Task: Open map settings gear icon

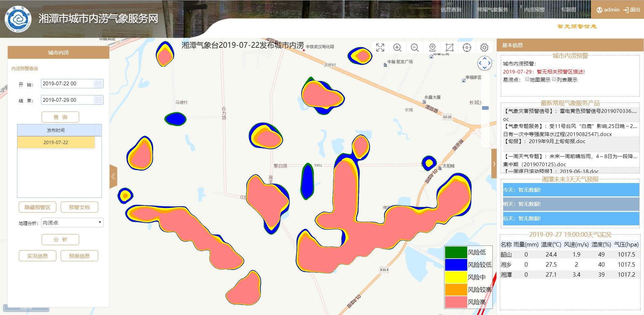Action: [x=484, y=48]
